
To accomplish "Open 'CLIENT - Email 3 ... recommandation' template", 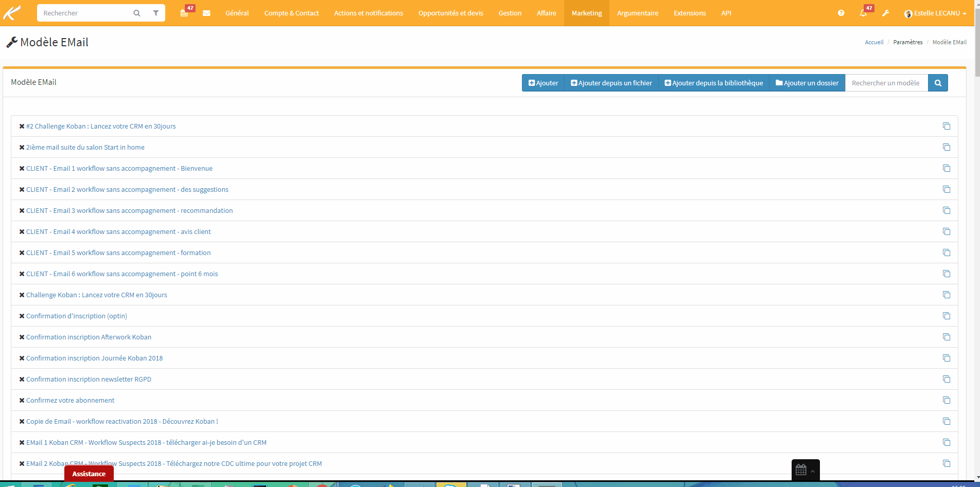I will point(130,210).
